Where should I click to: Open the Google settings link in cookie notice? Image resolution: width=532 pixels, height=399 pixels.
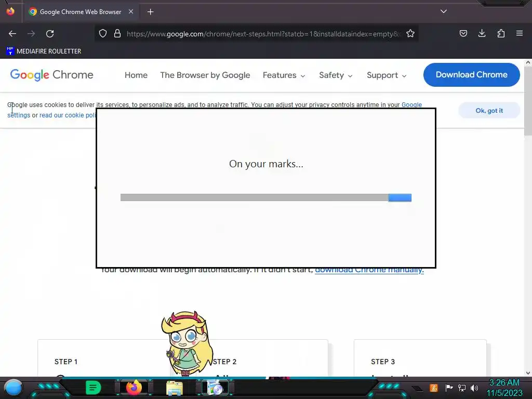(x=411, y=105)
